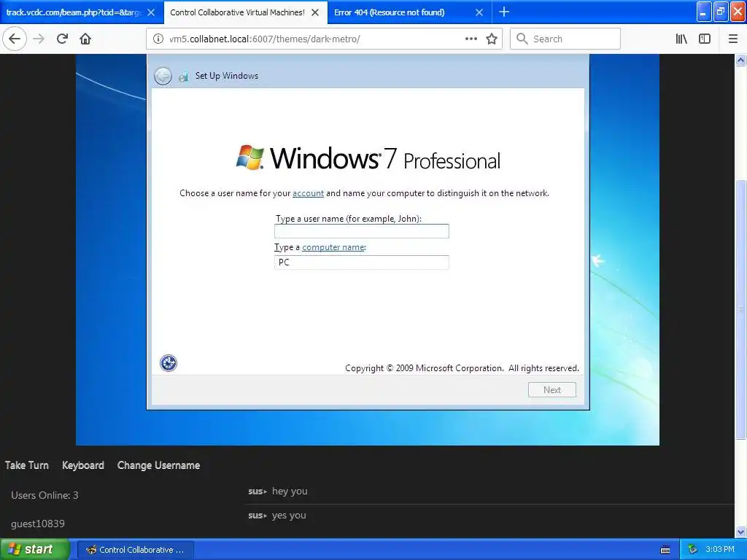Image resolution: width=747 pixels, height=560 pixels.
Task: Toggle the sidebar view icon
Action: (x=705, y=39)
